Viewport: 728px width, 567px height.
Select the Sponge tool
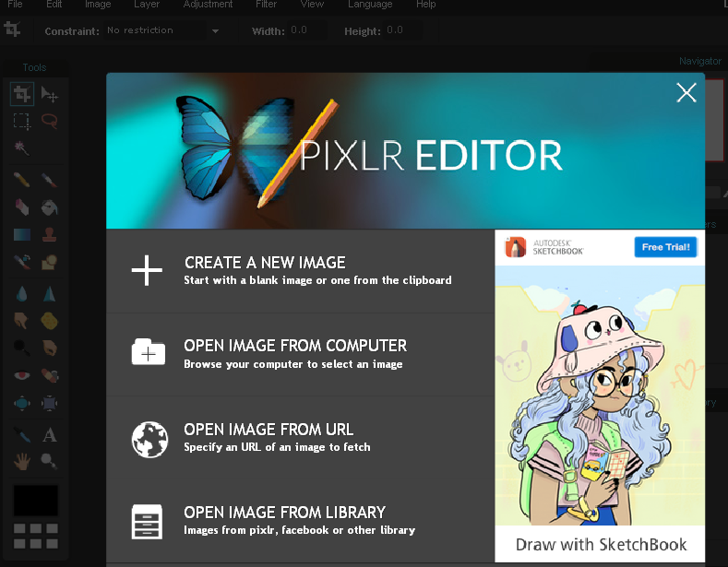49,321
